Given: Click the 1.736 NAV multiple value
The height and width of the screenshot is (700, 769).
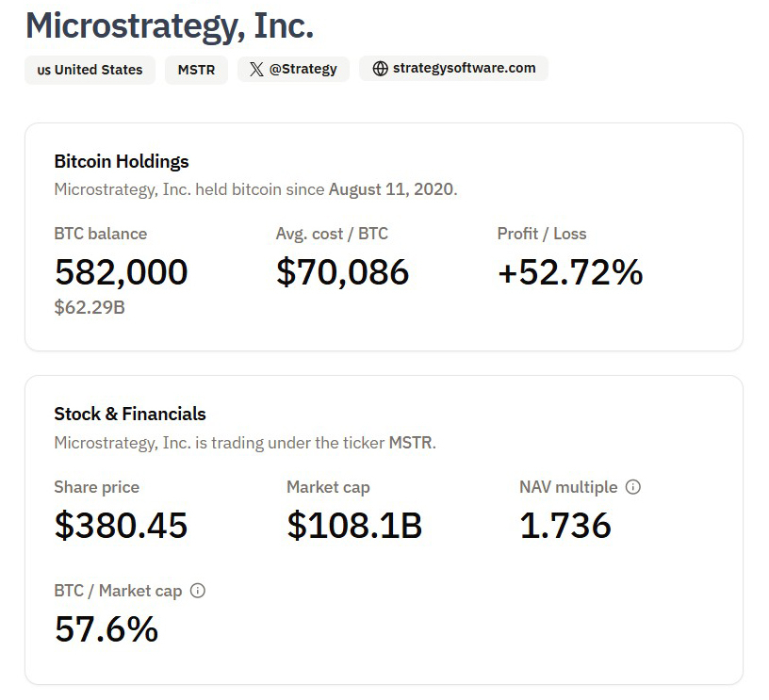Looking at the screenshot, I should tap(565, 526).
